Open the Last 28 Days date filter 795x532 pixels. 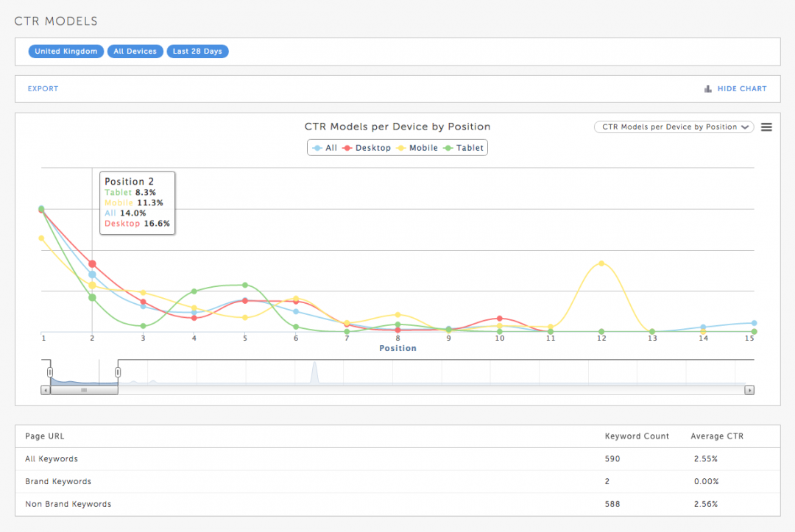(197, 52)
